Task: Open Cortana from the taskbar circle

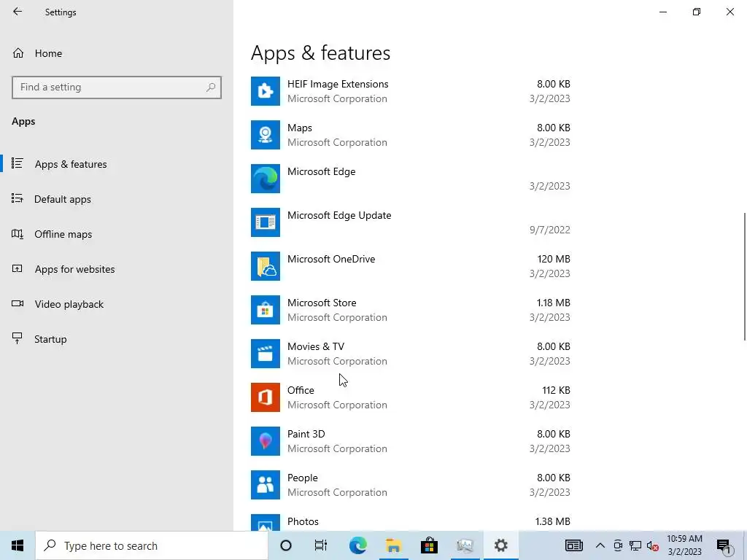Action: [x=286, y=545]
